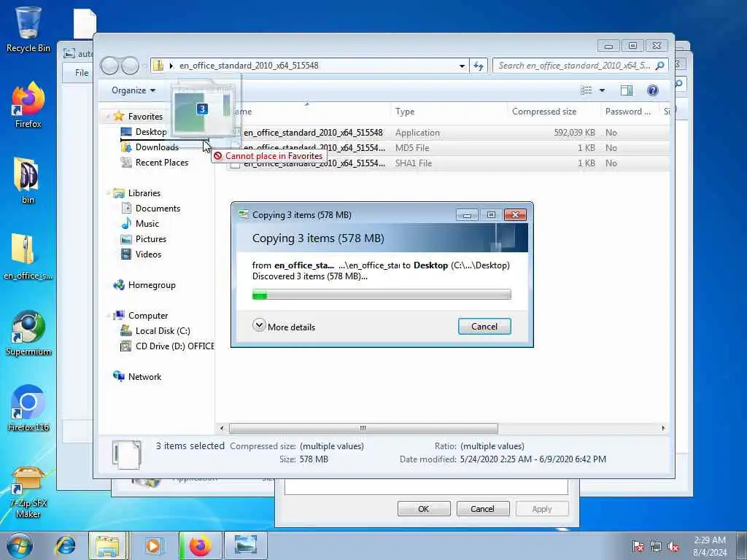Select Music library
This screenshot has height=560, width=747.
click(141, 223)
